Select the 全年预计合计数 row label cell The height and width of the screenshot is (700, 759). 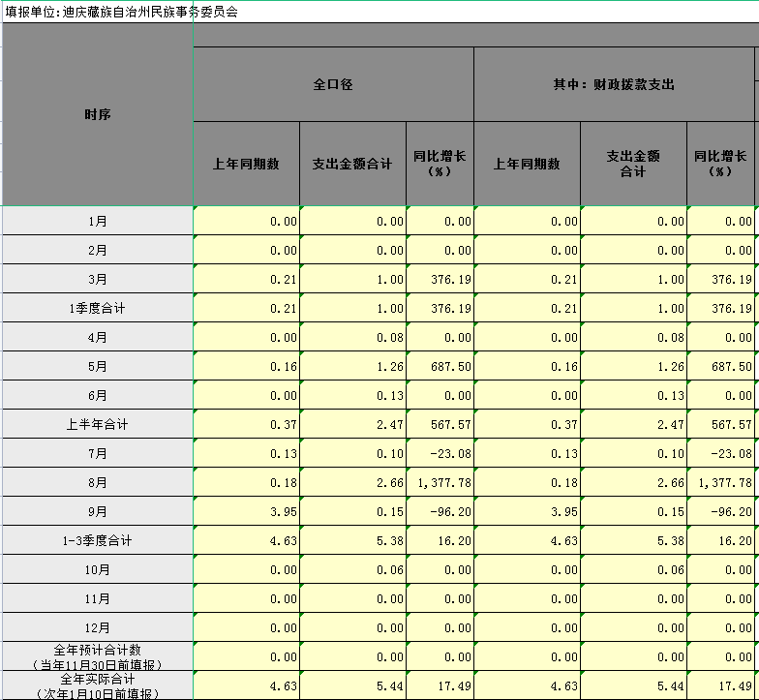(x=97, y=656)
